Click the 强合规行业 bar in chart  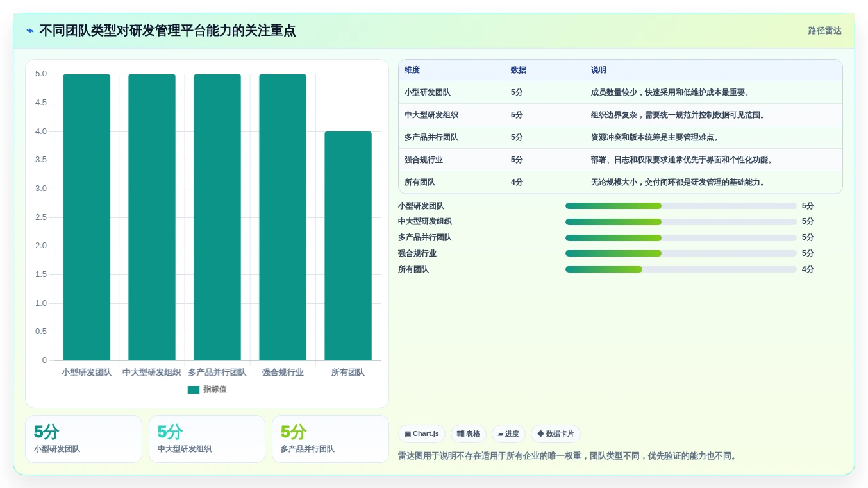pos(283,217)
